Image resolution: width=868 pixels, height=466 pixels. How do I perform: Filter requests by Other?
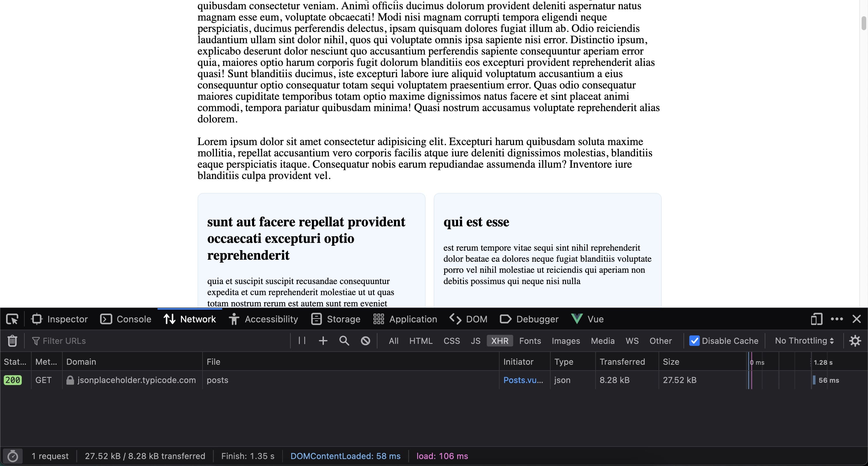[661, 341]
